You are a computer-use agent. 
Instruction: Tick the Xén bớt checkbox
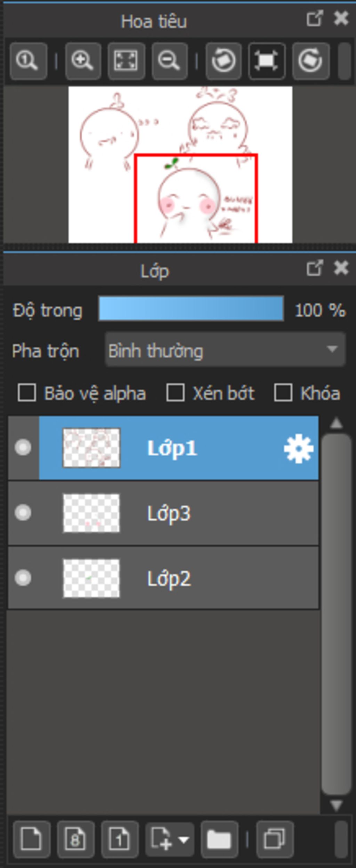click(x=175, y=393)
